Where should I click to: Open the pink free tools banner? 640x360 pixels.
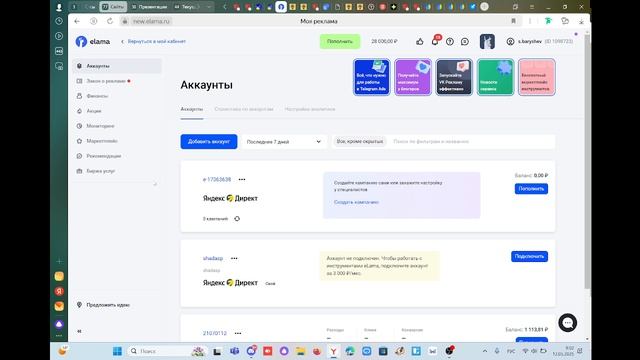pyautogui.click(x=536, y=77)
